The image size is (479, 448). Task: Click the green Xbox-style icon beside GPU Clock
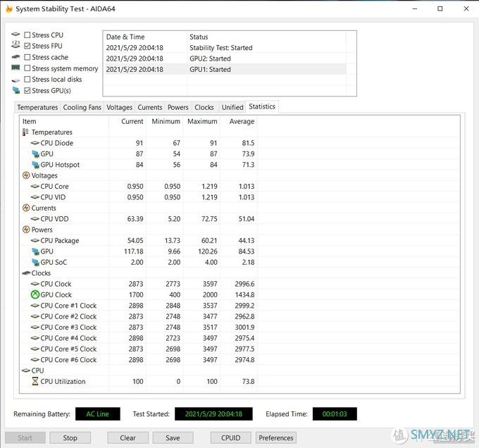tap(35, 294)
